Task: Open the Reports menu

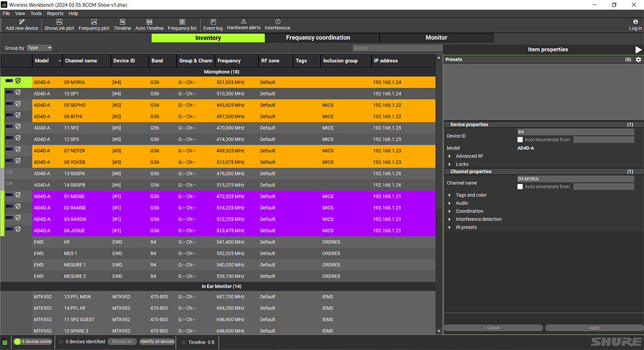Action: point(55,14)
